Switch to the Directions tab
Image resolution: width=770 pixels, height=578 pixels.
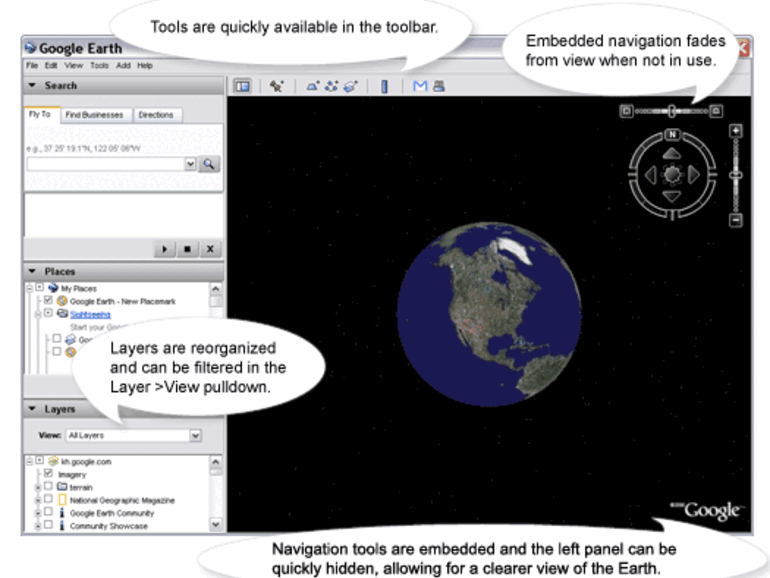pos(156,115)
